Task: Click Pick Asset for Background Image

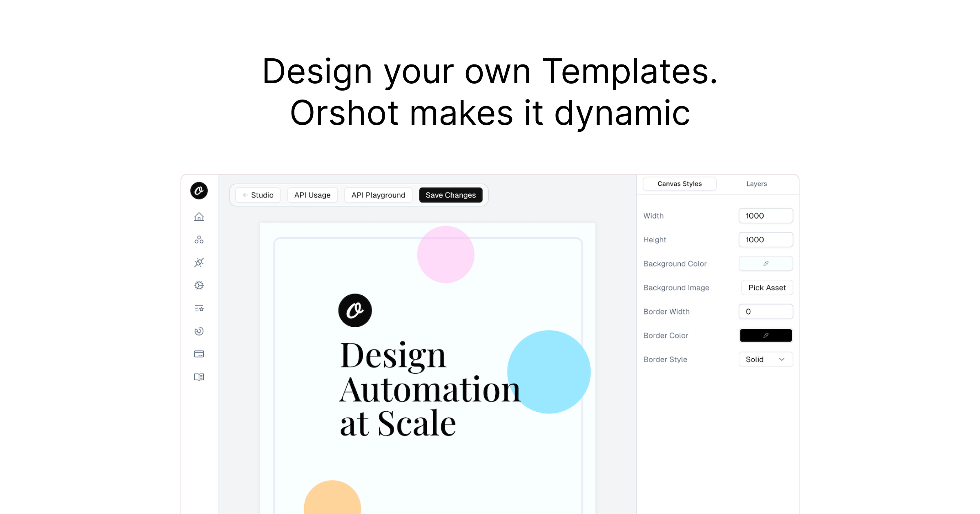Action: point(767,288)
